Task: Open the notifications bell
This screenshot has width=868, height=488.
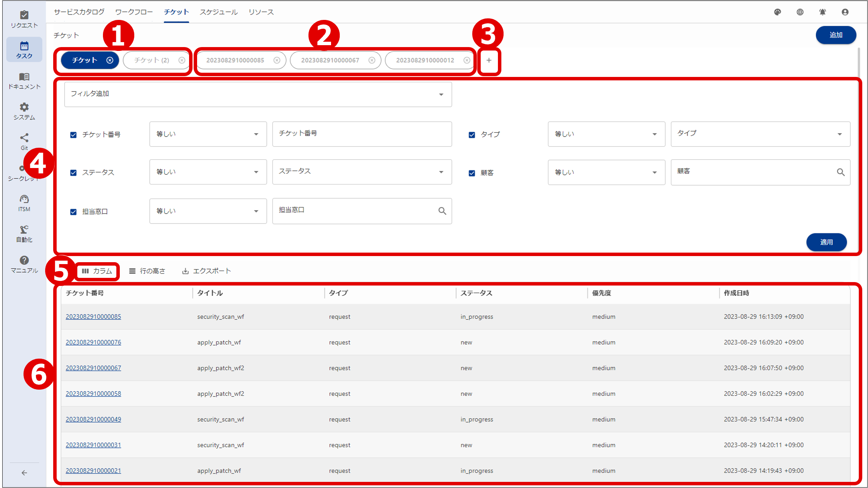Action: (x=822, y=12)
